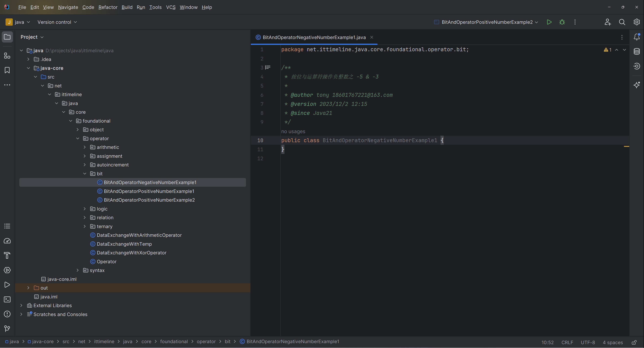Click the editor tab options vertical dots
The height and width of the screenshot is (348, 644).
622,37
